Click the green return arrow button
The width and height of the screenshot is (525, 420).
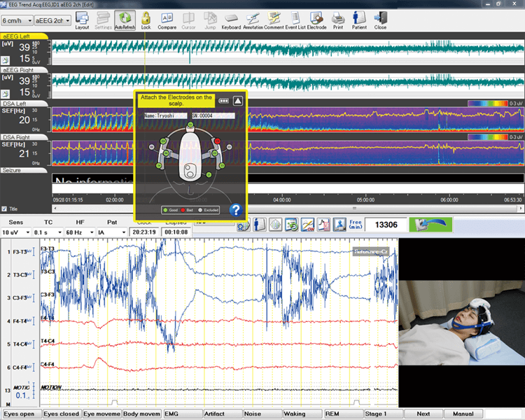[430, 225]
